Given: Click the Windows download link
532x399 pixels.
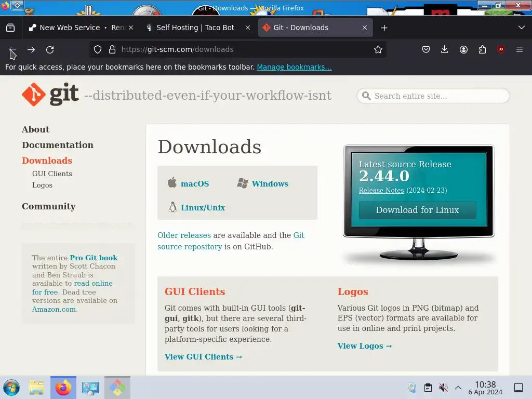Looking at the screenshot, I should pos(270,183).
